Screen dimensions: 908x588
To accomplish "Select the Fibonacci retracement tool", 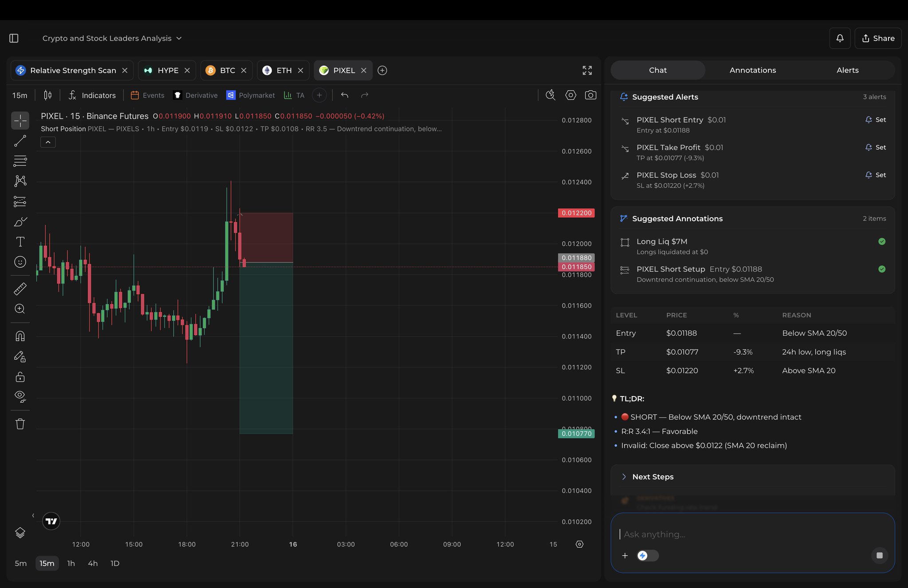I will [x=20, y=161].
